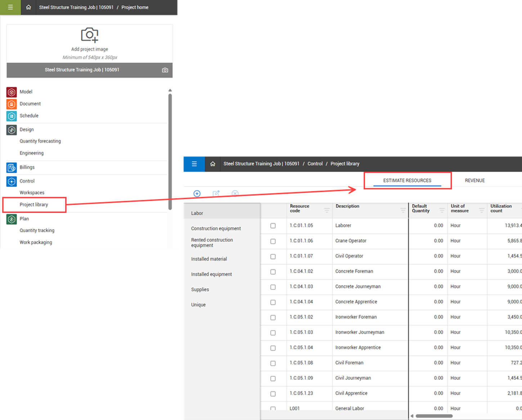Click the green hamburger menu icon
Image resolution: width=522 pixels, height=420 pixels.
[10, 7]
